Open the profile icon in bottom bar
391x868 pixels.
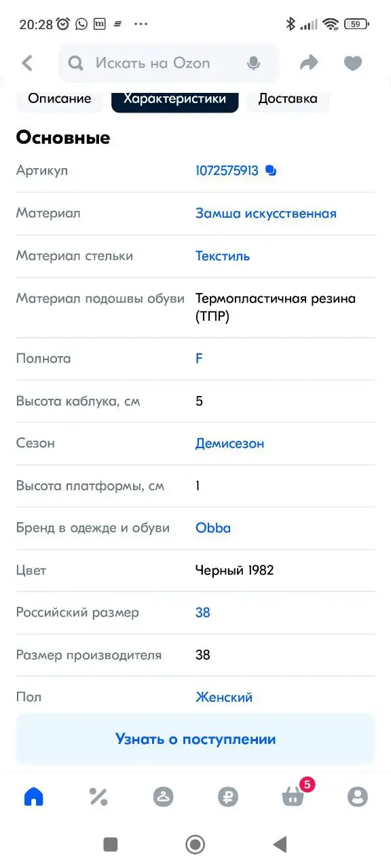tap(358, 796)
